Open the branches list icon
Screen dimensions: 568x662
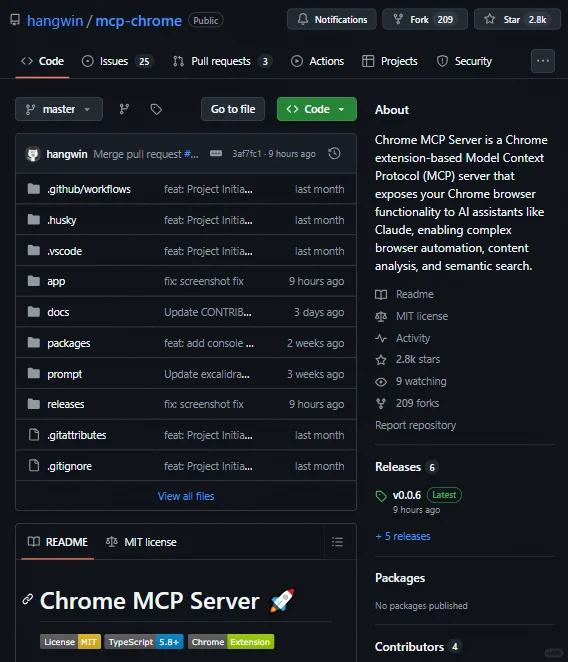click(x=124, y=109)
